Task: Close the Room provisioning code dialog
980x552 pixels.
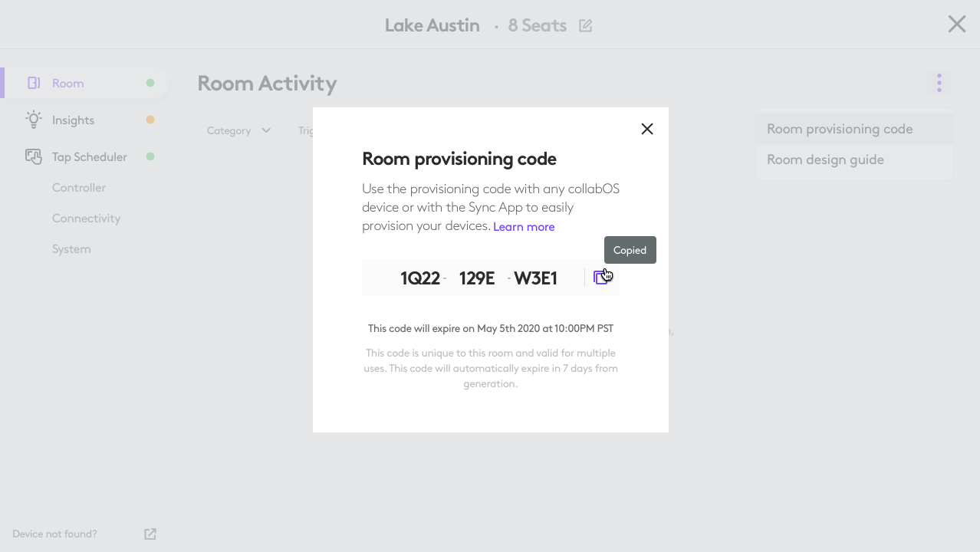Action: [x=646, y=129]
